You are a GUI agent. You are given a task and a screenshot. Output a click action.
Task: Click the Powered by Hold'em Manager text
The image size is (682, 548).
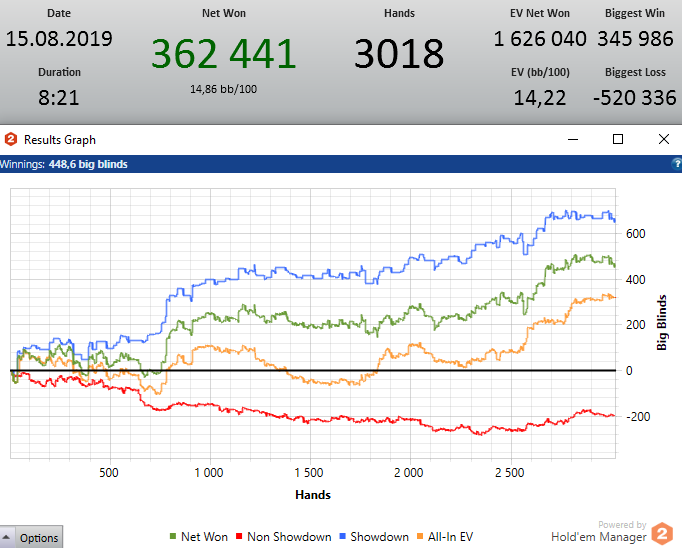[x=599, y=531]
